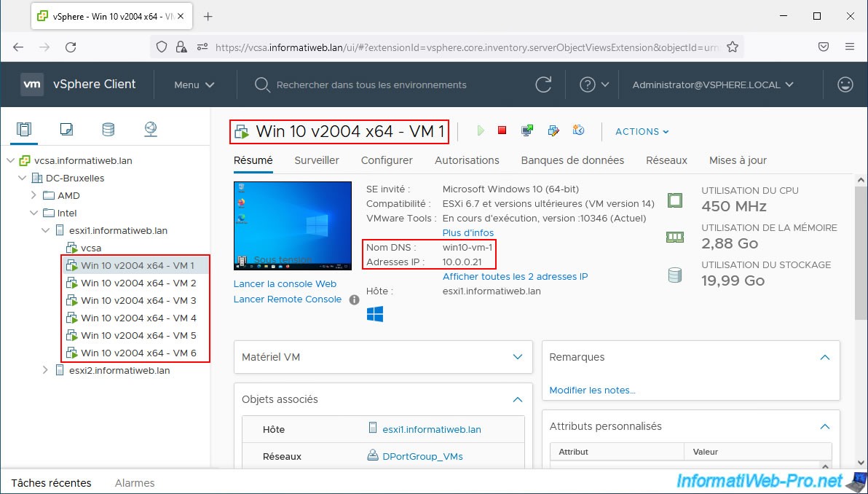Screen dimensions: 868x494
Task: Collapse the Objets associés panel
Action: click(518, 399)
